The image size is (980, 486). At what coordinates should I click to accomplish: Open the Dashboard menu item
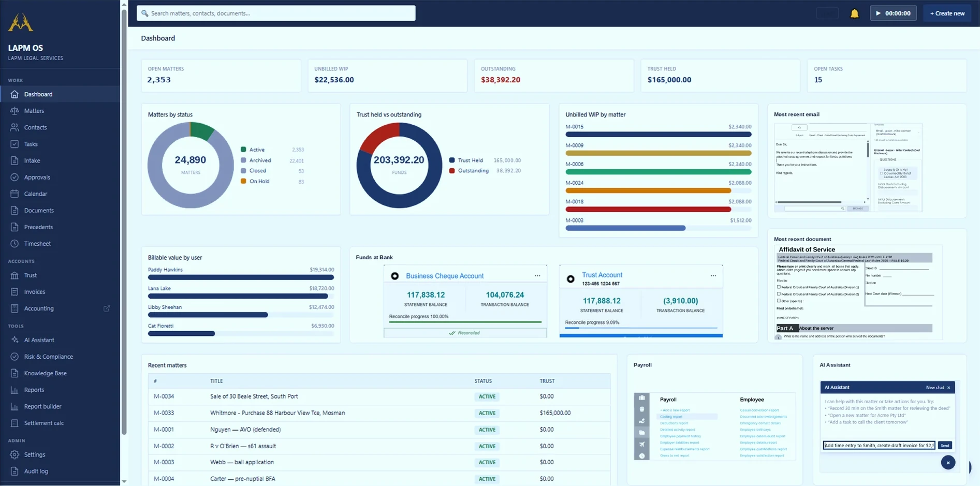point(60,94)
